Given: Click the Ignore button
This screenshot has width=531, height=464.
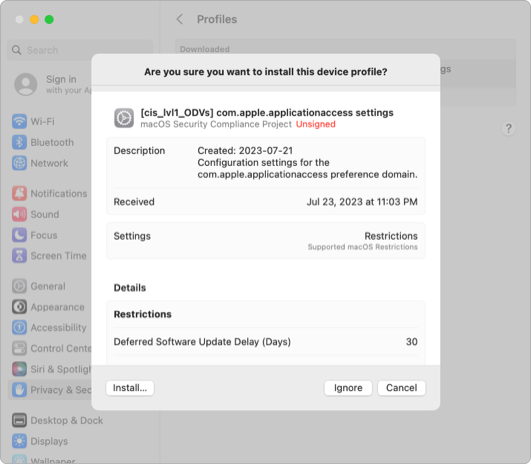Looking at the screenshot, I should coord(348,388).
